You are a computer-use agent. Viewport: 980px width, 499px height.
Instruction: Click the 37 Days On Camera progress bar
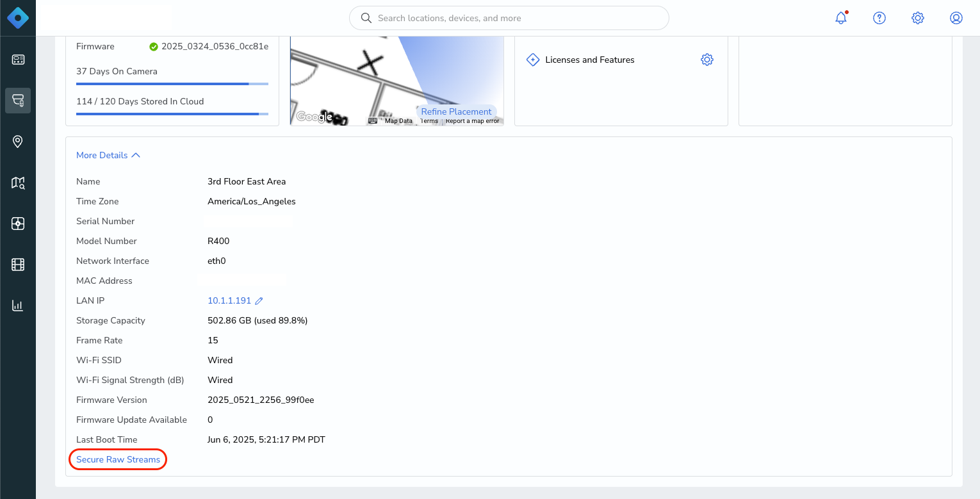coord(172,83)
